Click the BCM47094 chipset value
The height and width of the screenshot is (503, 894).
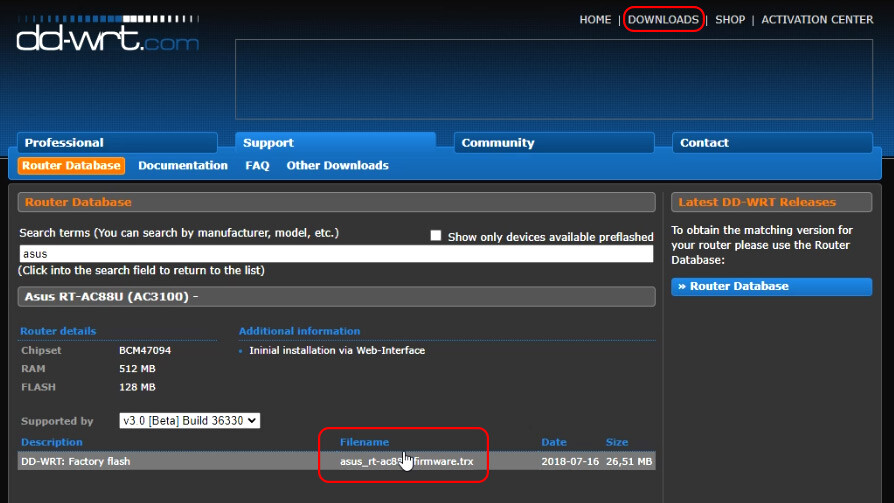click(145, 350)
